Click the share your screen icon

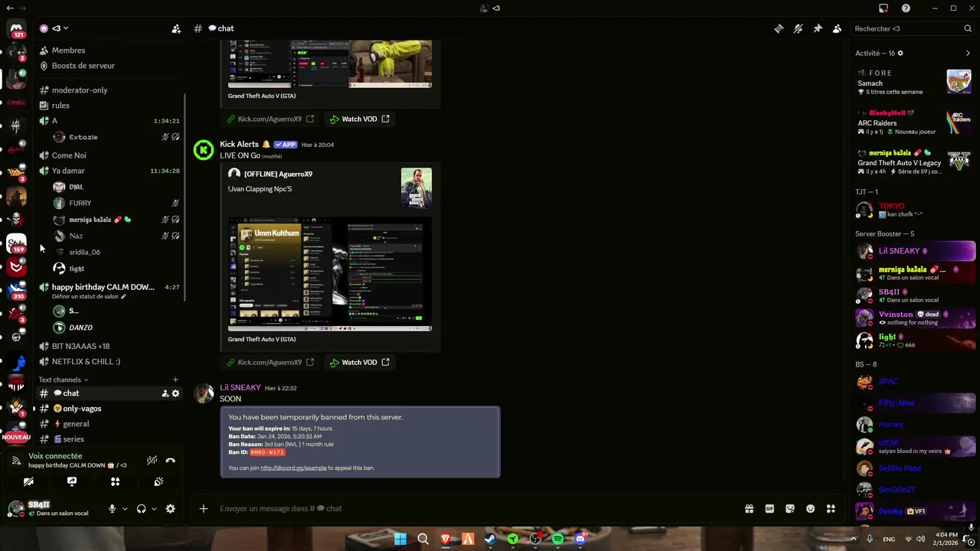click(x=72, y=481)
